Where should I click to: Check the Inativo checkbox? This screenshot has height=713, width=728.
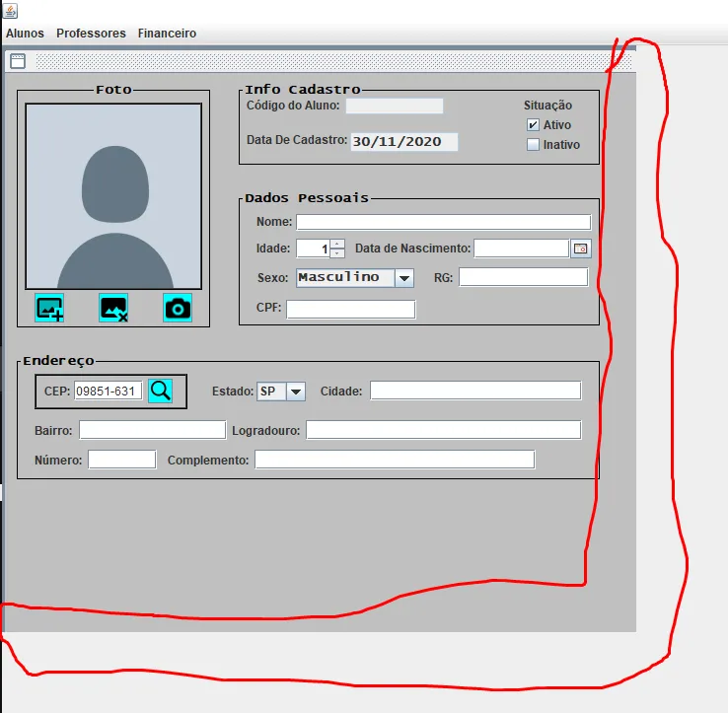coord(533,144)
